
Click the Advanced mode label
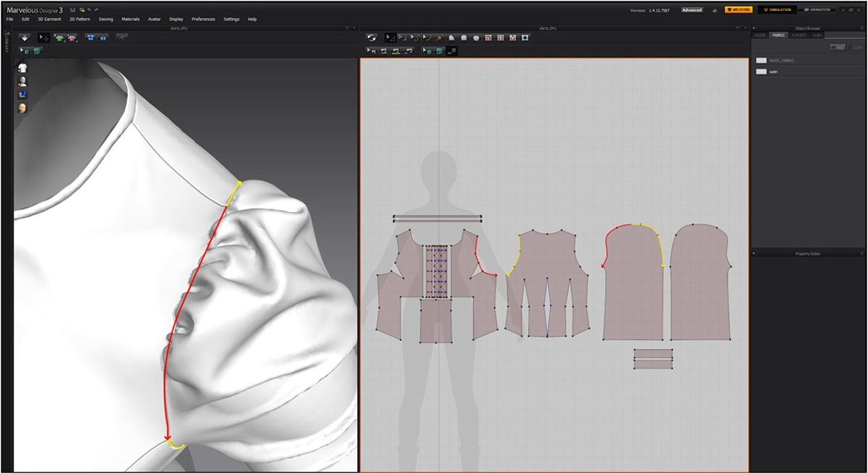click(x=692, y=10)
